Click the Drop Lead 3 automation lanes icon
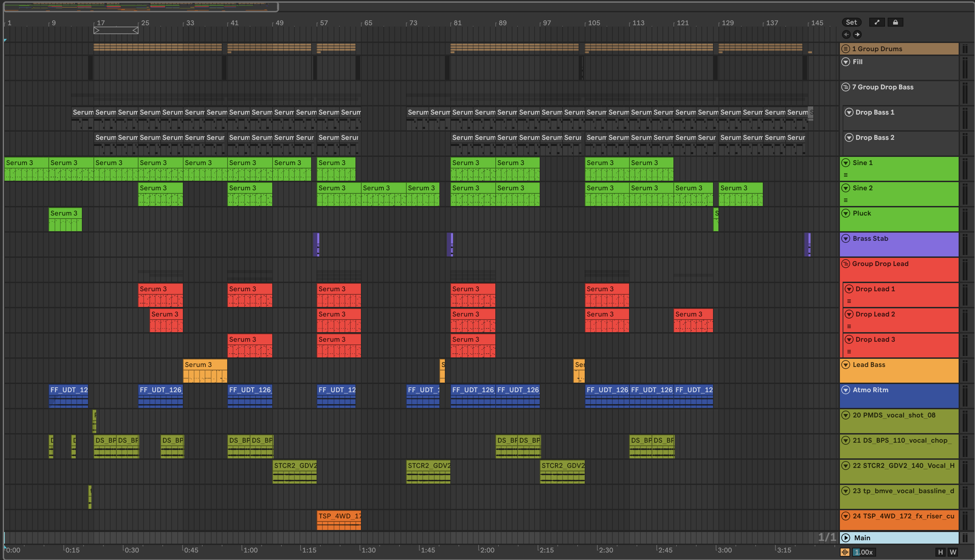Viewport: 975px width, 560px height. click(x=849, y=352)
